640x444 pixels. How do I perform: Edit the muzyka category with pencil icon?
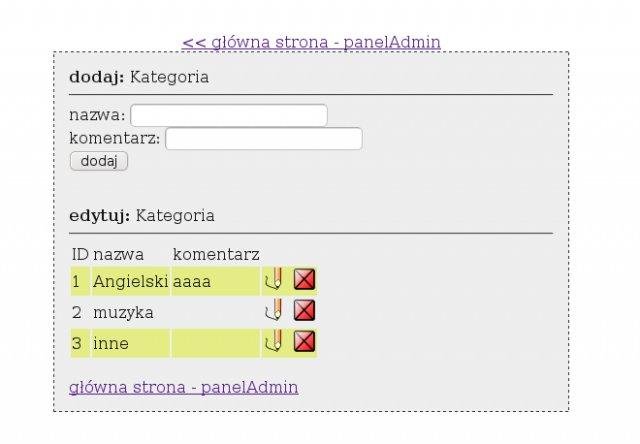click(273, 312)
